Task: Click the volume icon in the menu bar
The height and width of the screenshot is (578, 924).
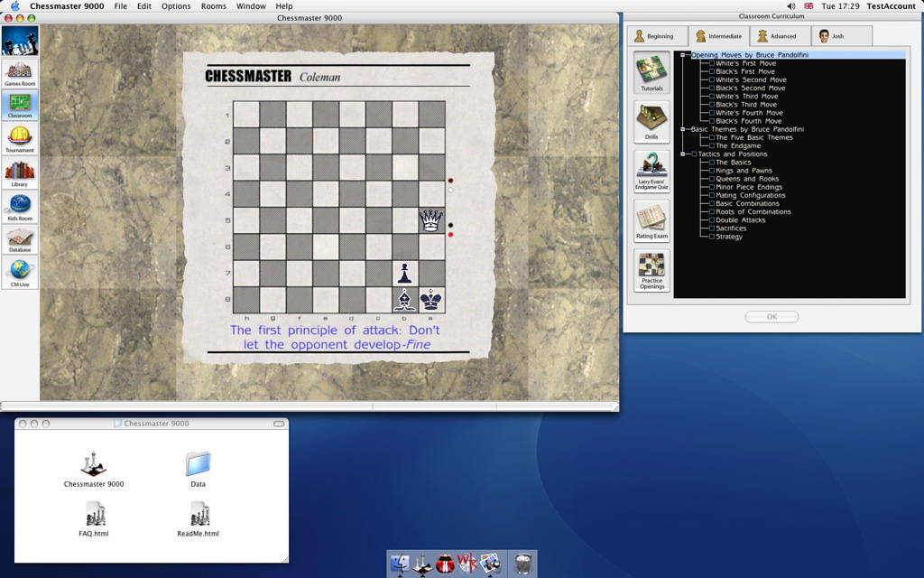Action: click(790, 6)
